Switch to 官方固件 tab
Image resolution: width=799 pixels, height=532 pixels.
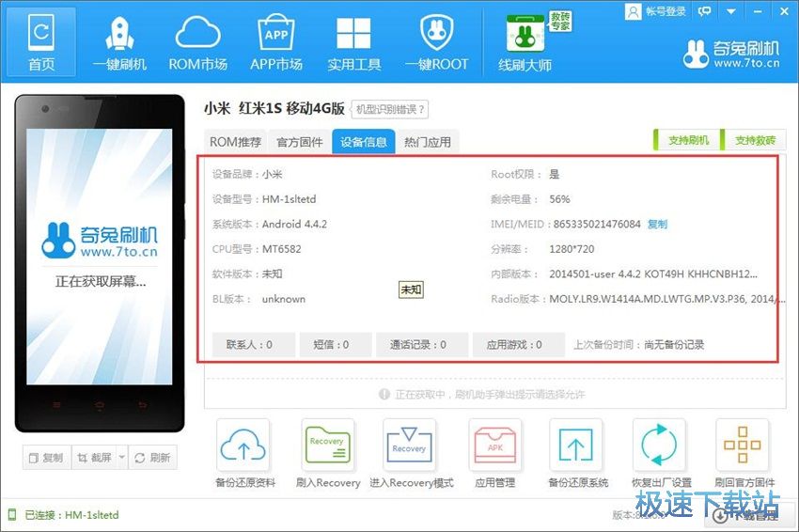300,142
